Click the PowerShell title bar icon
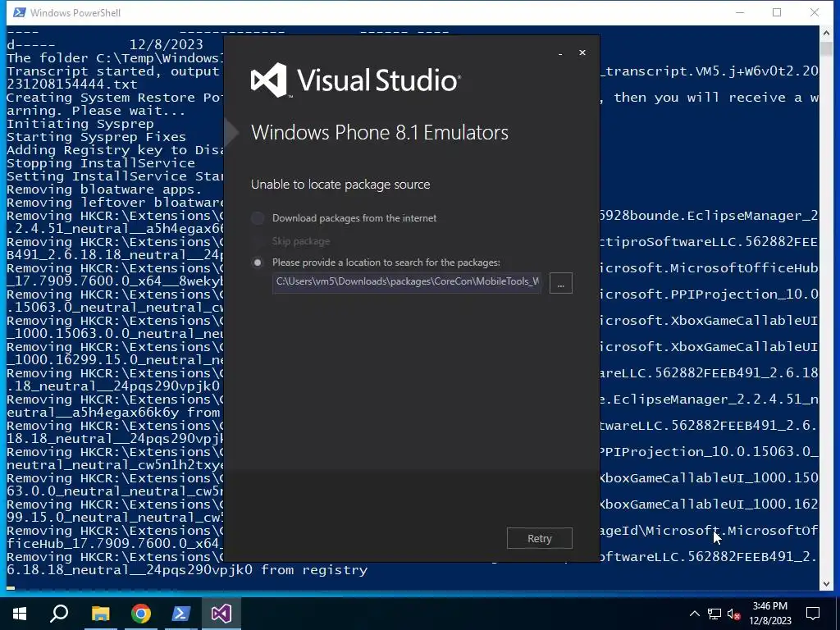Viewport: 840px width, 630px height. (x=20, y=12)
